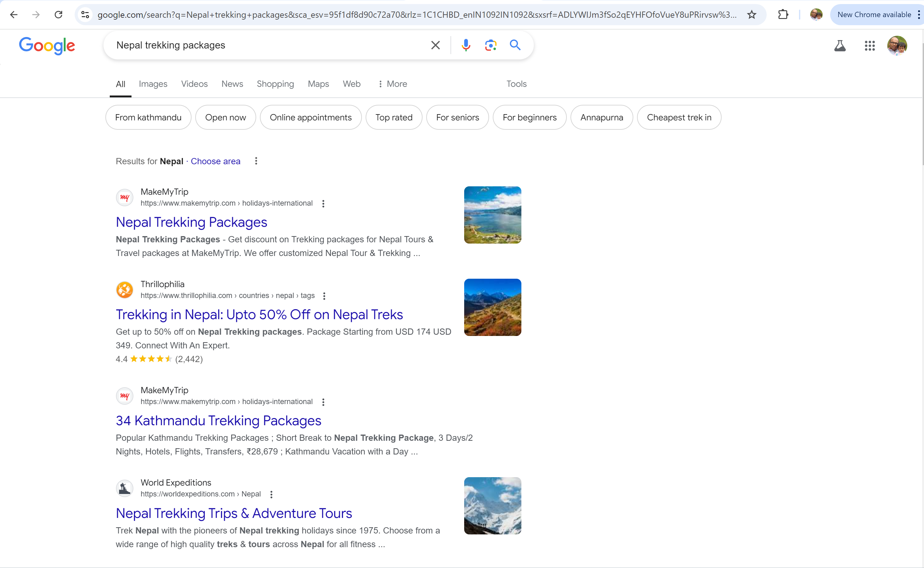The image size is (924, 568).
Task: Open Google Lens image search
Action: [490, 45]
